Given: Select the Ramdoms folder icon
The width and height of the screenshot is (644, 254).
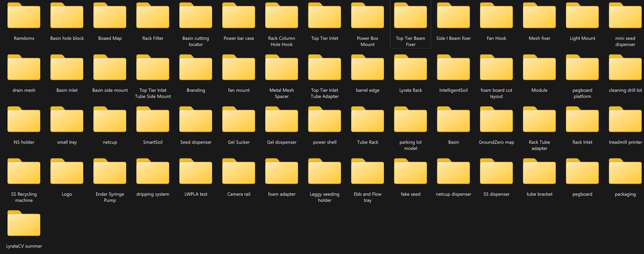Looking at the screenshot, I should coord(24,15).
